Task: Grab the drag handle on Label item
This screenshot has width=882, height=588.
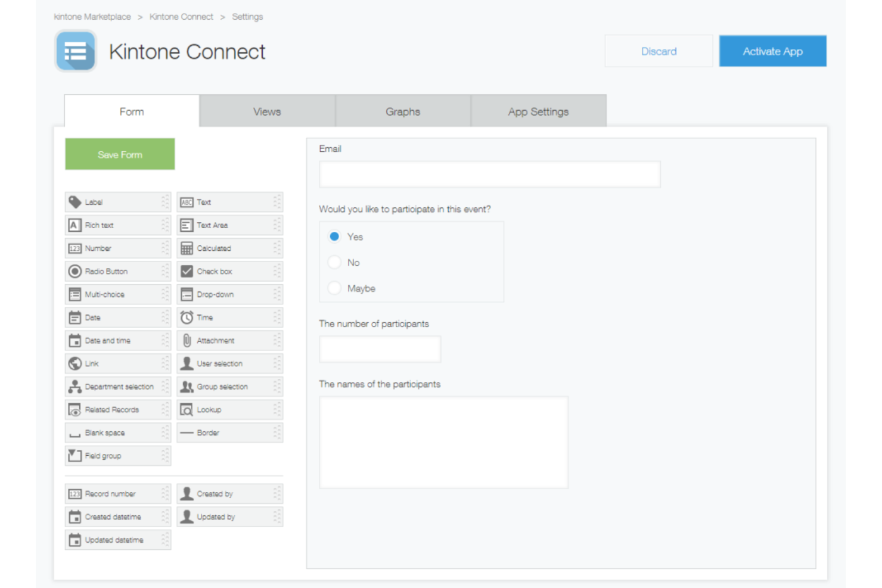Action: point(165,202)
